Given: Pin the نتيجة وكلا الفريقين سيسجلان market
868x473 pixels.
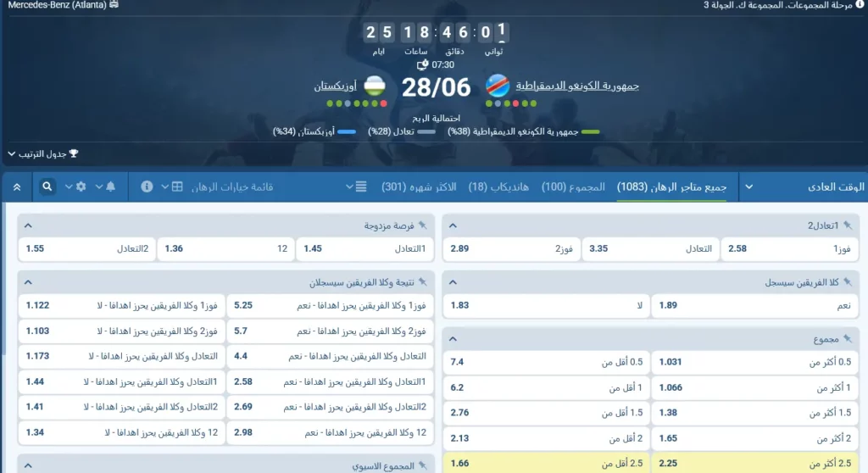Looking at the screenshot, I should pos(422,282).
